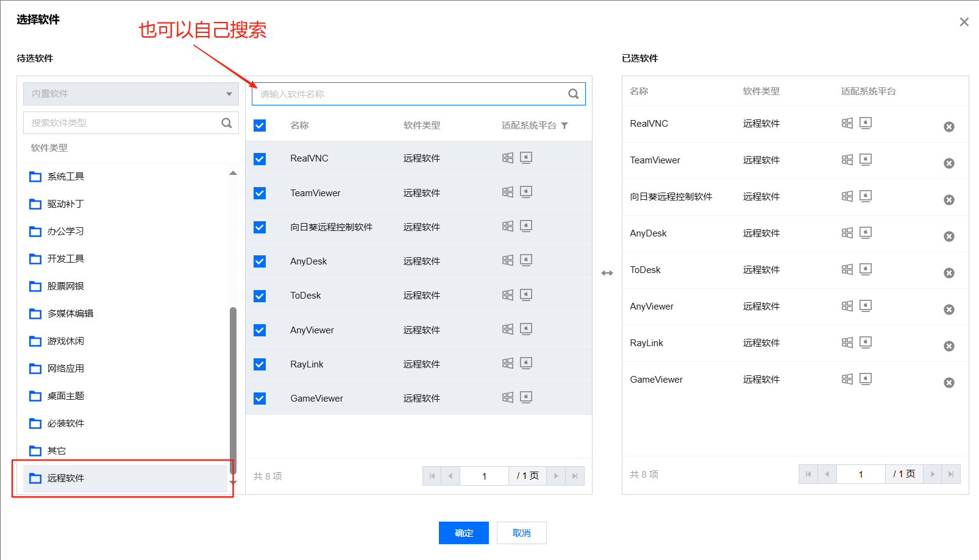Click the Windows platform icon next to AnyDesk

coord(508,260)
